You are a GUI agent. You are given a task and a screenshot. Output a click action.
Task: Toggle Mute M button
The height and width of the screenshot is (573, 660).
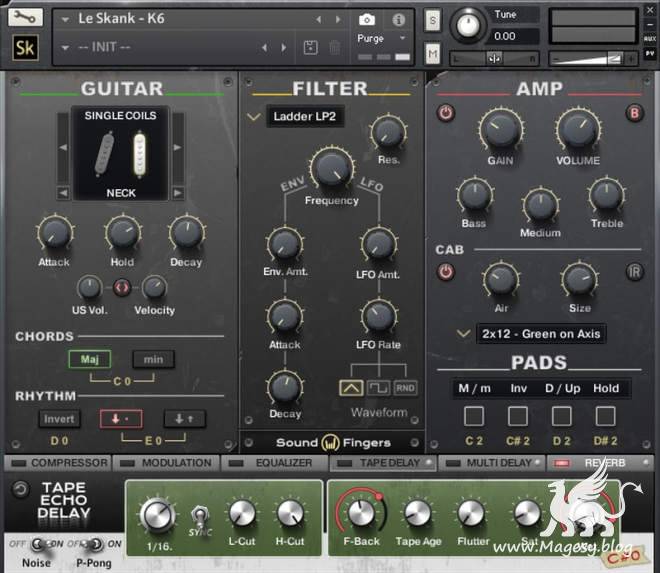click(x=433, y=53)
